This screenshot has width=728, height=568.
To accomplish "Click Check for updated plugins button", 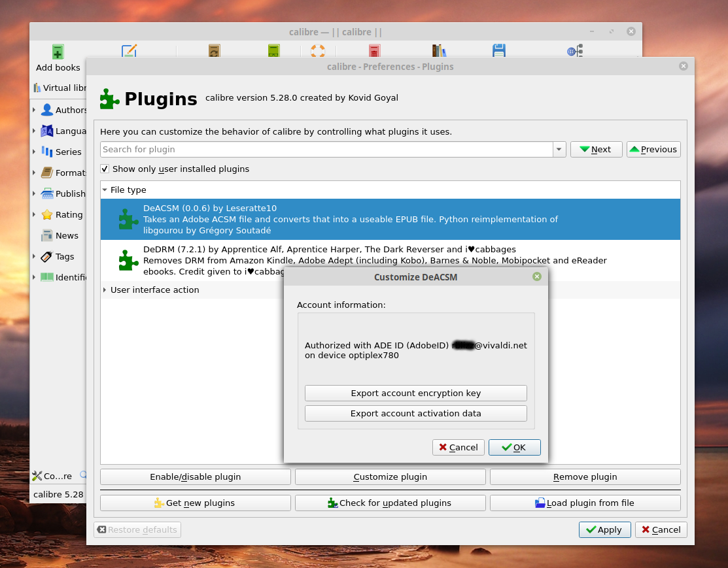I will (x=390, y=503).
